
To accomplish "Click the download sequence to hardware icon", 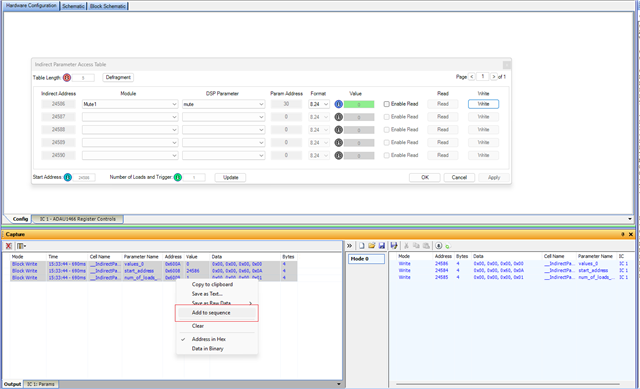I will click(438, 246).
